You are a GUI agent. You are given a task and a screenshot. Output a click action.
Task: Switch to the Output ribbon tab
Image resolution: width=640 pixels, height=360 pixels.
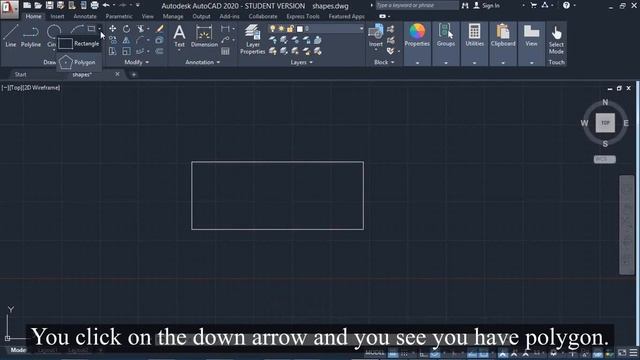point(201,16)
